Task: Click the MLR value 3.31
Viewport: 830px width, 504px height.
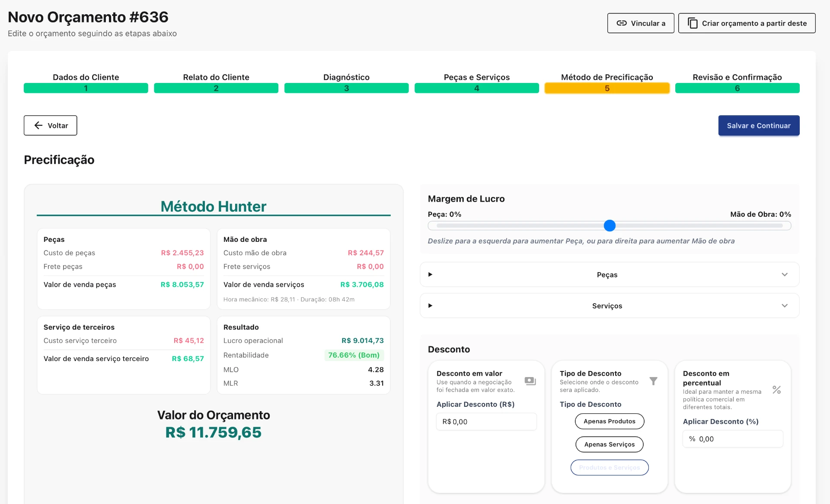Action: click(376, 383)
